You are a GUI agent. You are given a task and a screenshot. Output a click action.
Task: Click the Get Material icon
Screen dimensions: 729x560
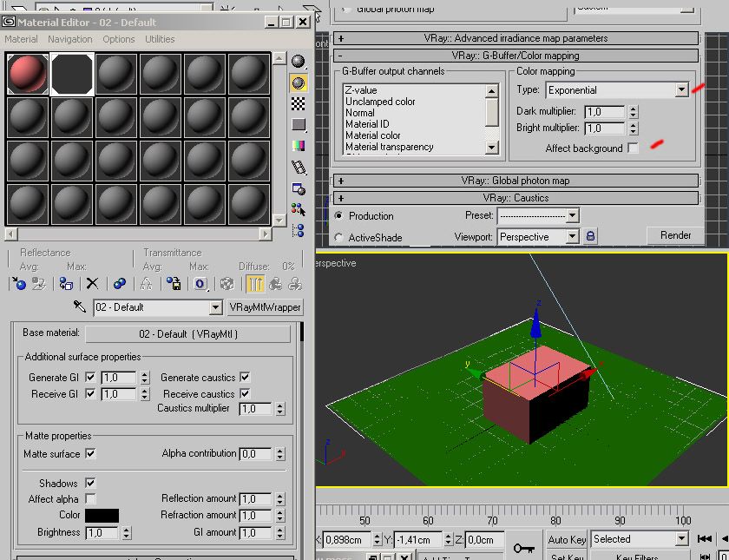click(x=19, y=284)
